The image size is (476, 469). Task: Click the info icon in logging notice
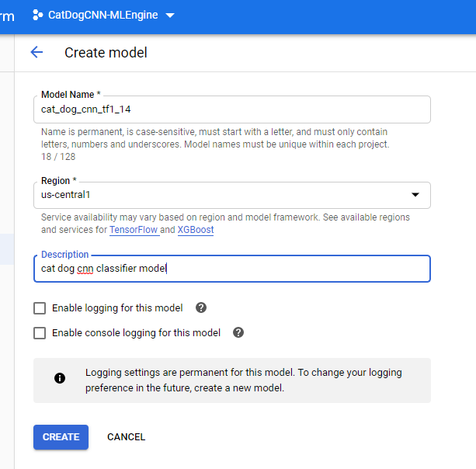click(60, 378)
